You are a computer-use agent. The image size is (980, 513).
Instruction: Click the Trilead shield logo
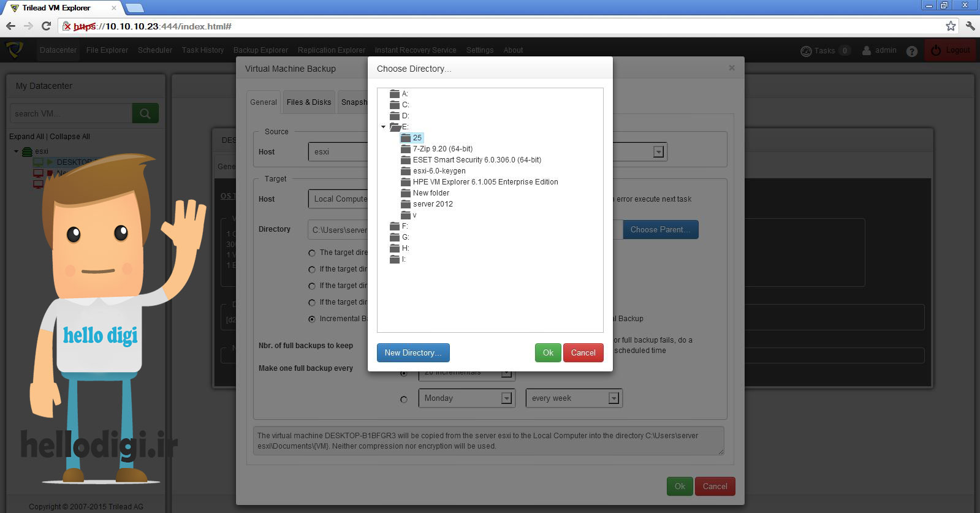(15, 49)
